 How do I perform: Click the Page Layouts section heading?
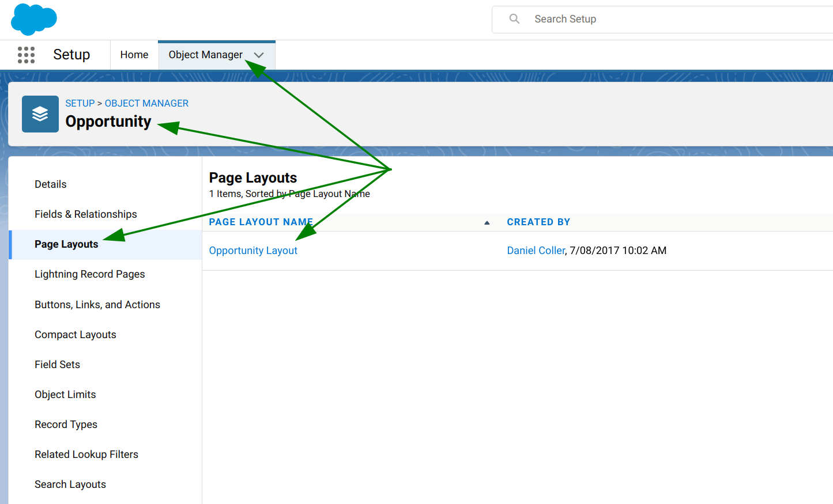(253, 178)
